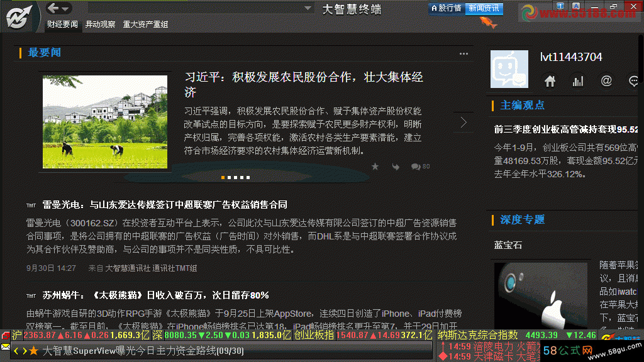The height and width of the screenshot is (362, 644).
Task: Show next headline with right chevron
Action: [x=464, y=123]
